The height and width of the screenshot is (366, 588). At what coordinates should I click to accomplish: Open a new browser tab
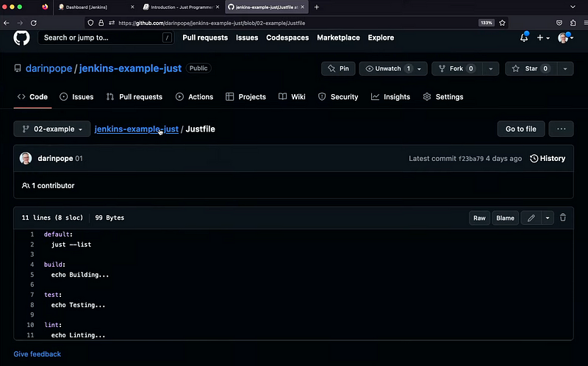317,7
